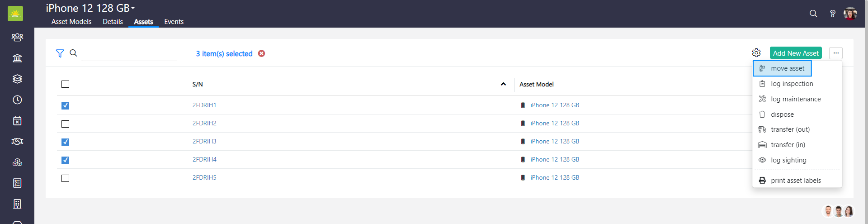Open the people group sidebar icon
Image resolution: width=868 pixels, height=224 pixels.
tap(17, 37)
